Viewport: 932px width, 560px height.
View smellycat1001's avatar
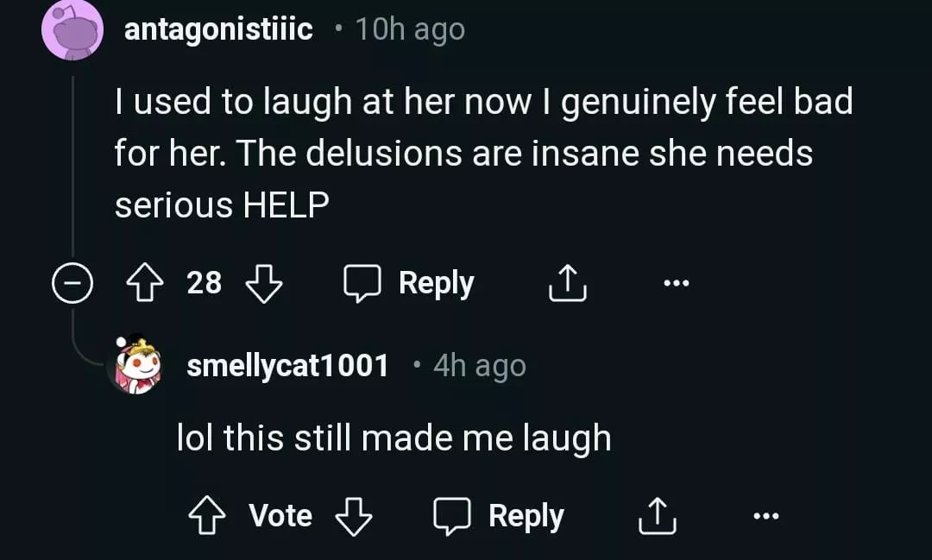(x=136, y=366)
